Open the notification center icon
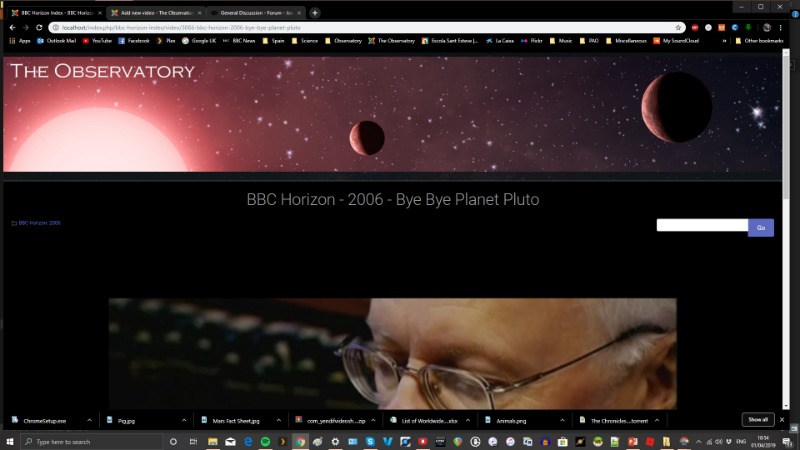The width and height of the screenshot is (800, 450). (x=788, y=441)
